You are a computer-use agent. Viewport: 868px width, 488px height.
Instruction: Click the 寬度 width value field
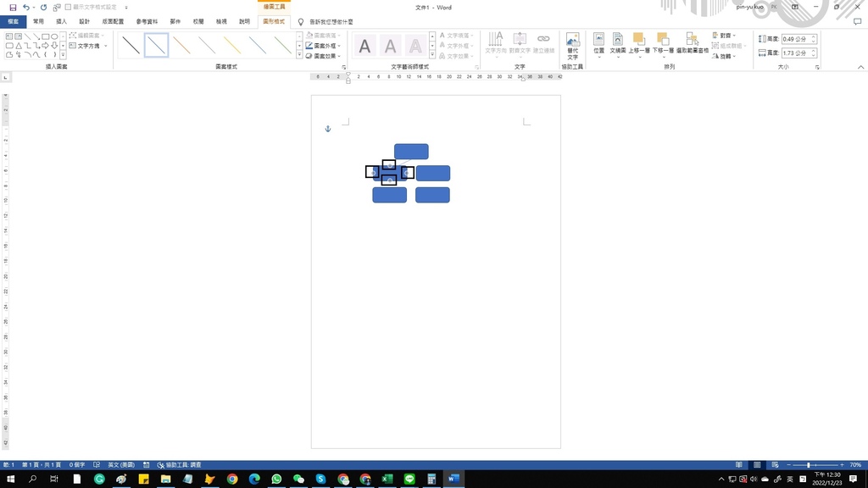coord(795,53)
